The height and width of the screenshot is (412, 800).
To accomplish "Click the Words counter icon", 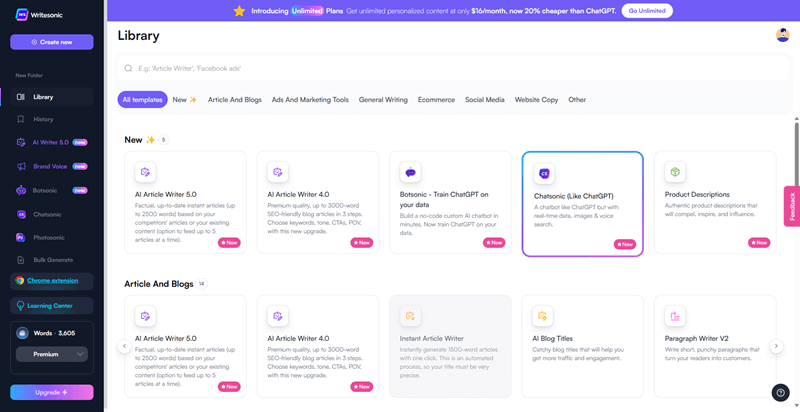I will pyautogui.click(x=22, y=333).
